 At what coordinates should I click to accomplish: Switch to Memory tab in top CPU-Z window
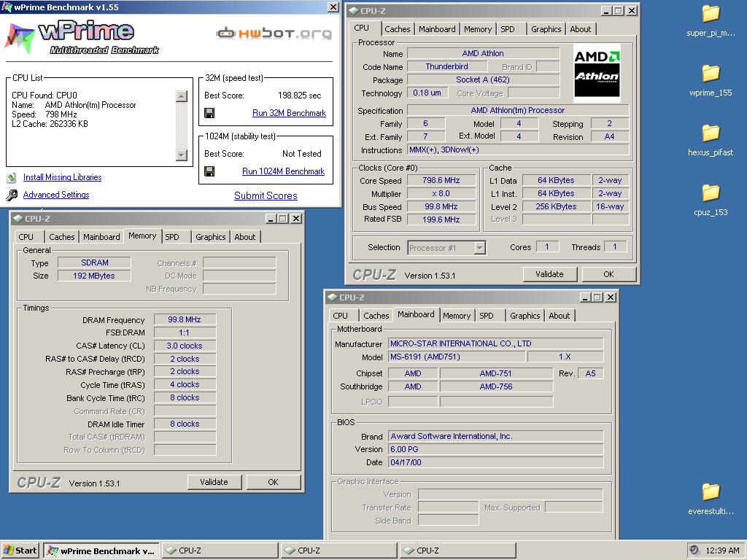tap(478, 29)
